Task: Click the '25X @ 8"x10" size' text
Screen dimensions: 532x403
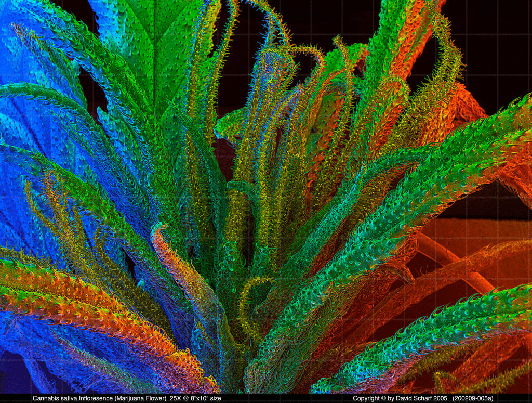Action: (x=195, y=398)
